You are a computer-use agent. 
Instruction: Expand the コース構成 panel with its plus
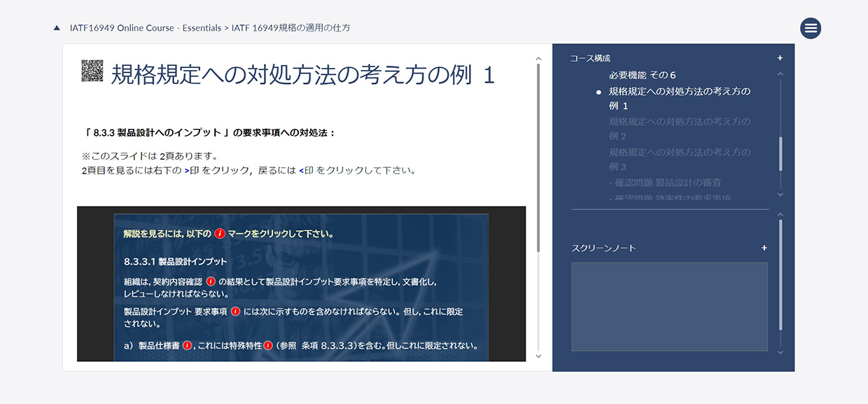[x=780, y=58]
